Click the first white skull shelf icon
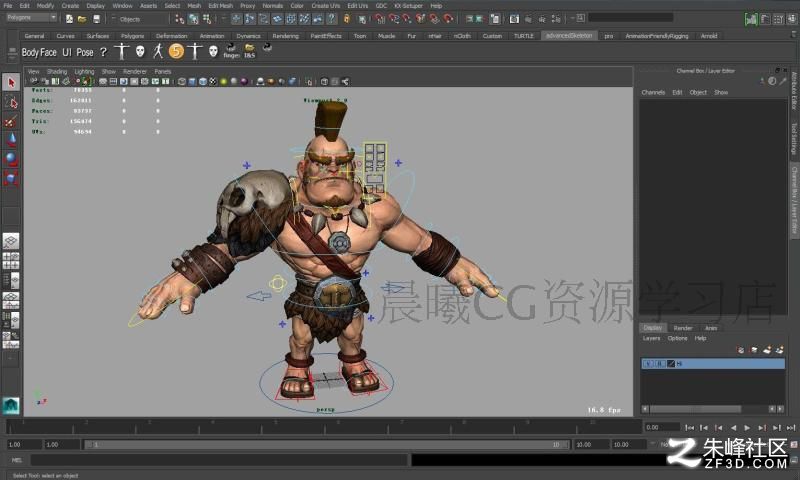Image resolution: width=800 pixels, height=480 pixels. pos(140,51)
